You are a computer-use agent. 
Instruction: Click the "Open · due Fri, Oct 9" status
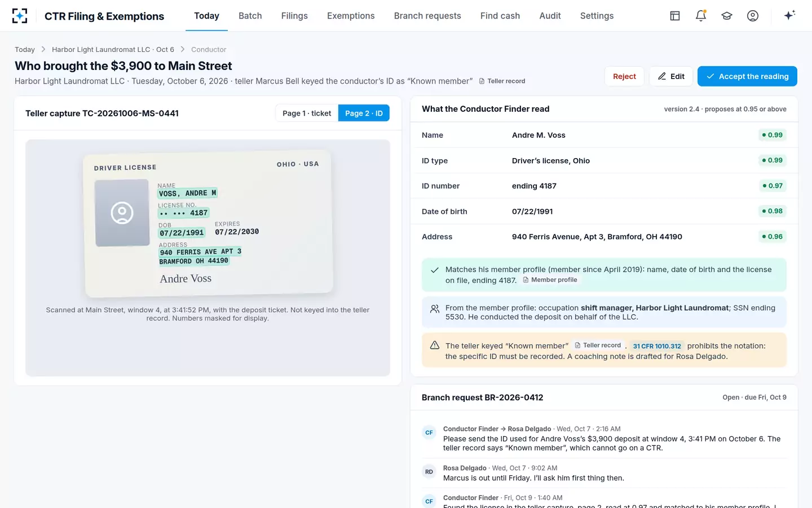[x=754, y=397]
